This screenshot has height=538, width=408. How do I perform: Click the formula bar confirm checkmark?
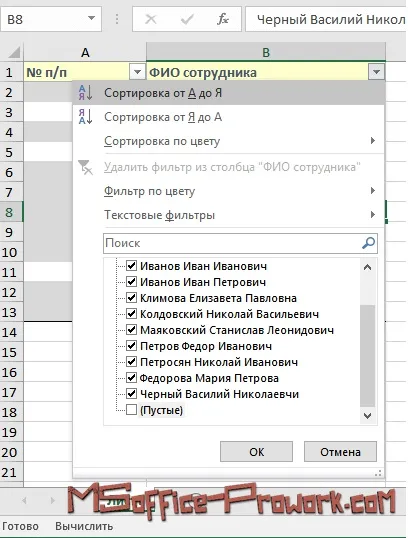(187, 19)
